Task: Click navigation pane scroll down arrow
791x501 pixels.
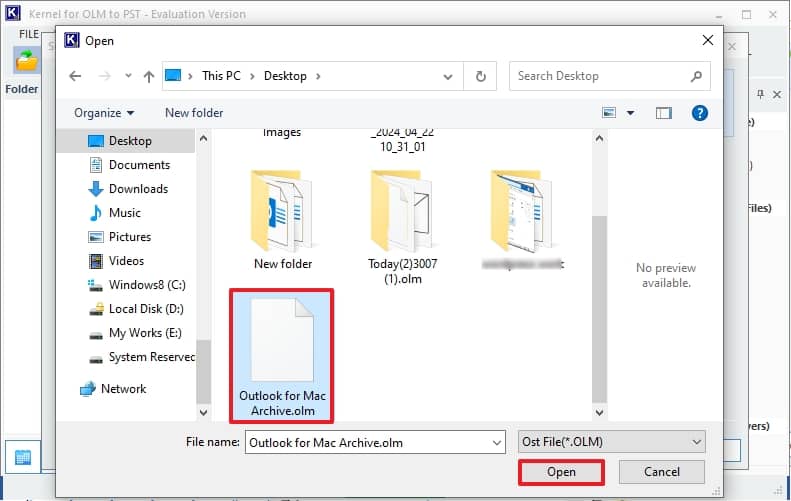Action: pos(203,412)
